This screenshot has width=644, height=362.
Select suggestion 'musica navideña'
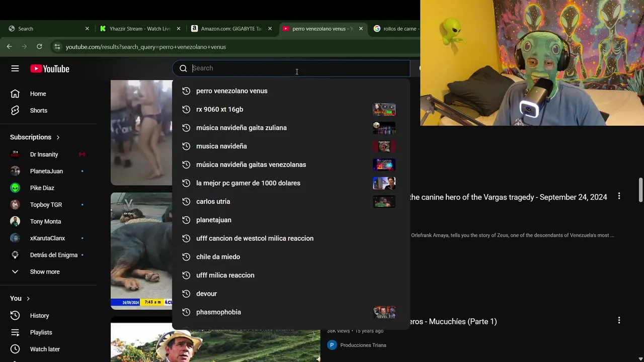tap(291, 146)
